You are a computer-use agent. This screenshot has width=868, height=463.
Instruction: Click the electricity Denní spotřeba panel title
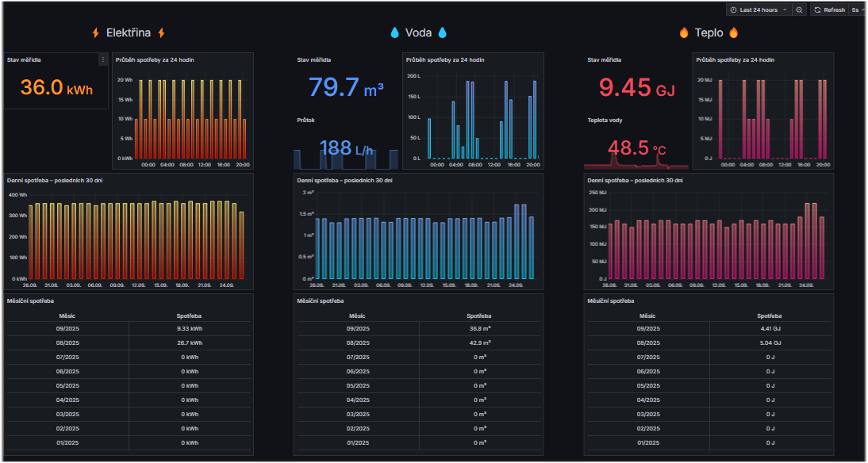55,180
